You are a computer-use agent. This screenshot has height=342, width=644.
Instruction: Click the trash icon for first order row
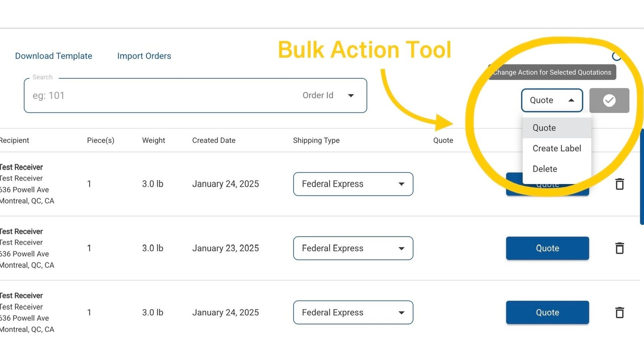coord(619,184)
